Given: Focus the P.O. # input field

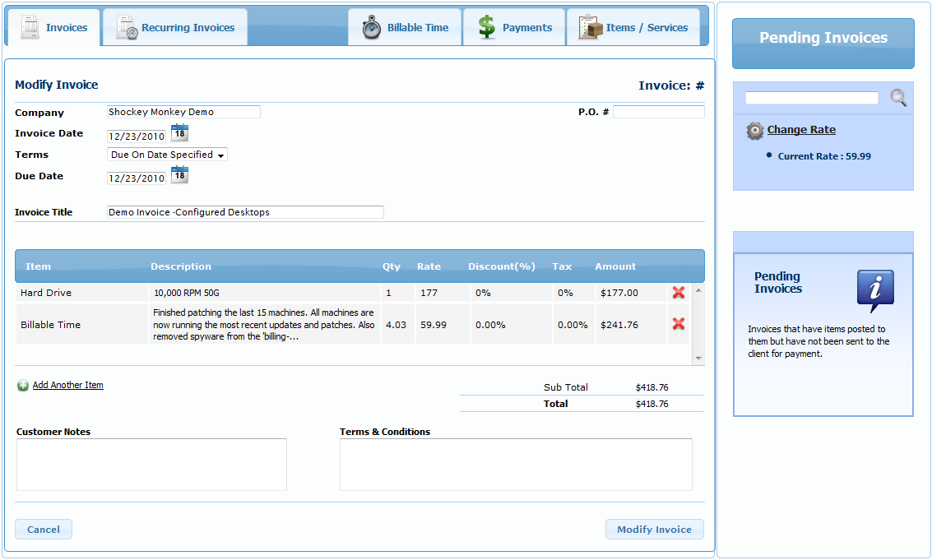Looking at the screenshot, I should [x=658, y=112].
